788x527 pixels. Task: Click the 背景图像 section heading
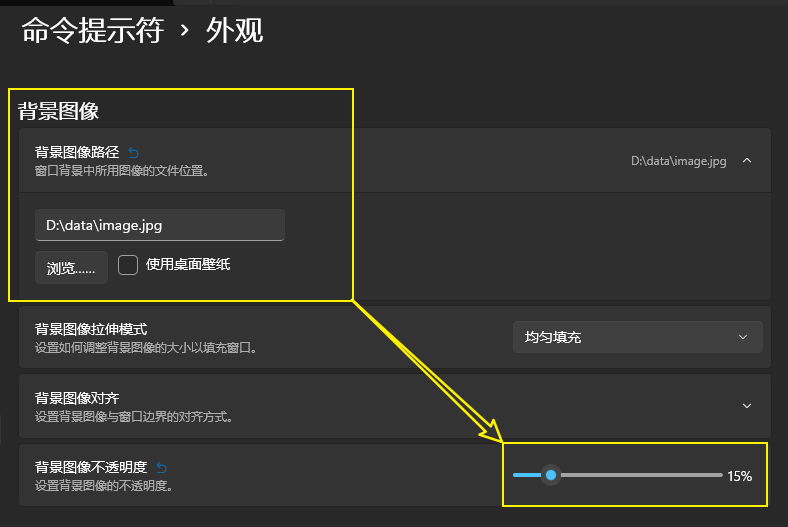click(x=58, y=111)
